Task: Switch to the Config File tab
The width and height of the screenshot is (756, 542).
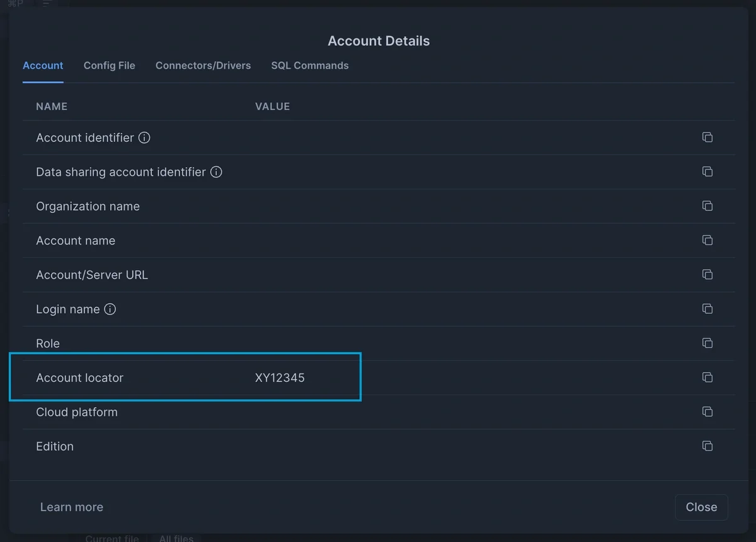Action: tap(109, 66)
